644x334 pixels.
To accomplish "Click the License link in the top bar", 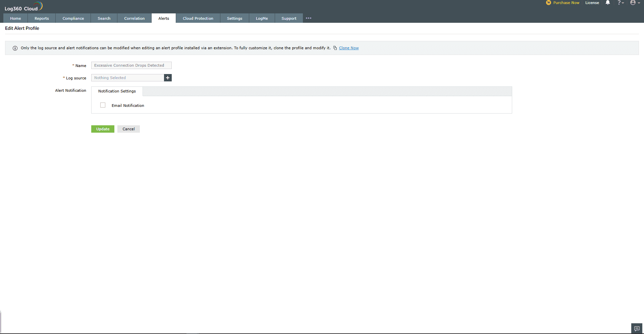I will tap(592, 3).
